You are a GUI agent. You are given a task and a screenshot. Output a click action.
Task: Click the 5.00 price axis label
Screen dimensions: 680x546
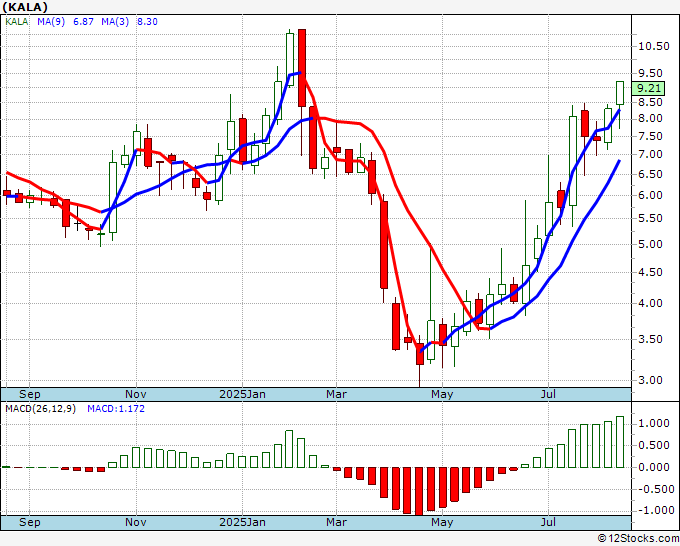click(x=651, y=244)
